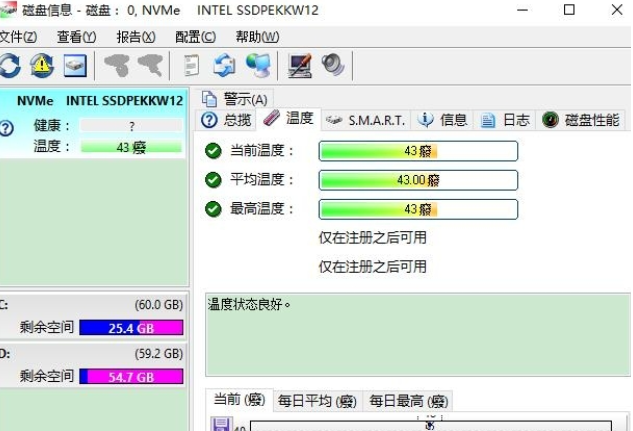
Task: Click the 当前温度 43 temperature bar
Action: click(418, 151)
